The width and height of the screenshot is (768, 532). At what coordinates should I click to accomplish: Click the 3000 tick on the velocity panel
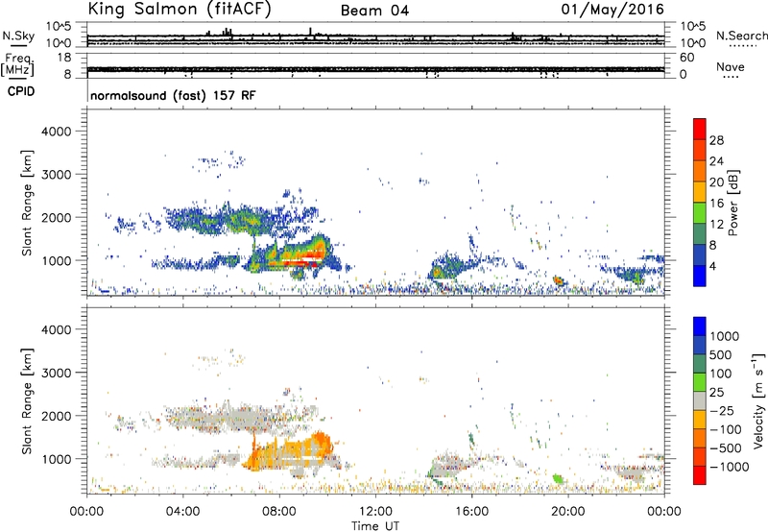click(x=56, y=373)
